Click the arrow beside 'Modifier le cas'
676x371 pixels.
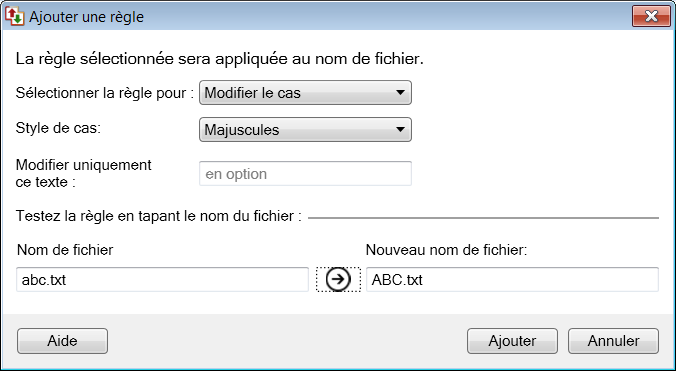point(400,92)
